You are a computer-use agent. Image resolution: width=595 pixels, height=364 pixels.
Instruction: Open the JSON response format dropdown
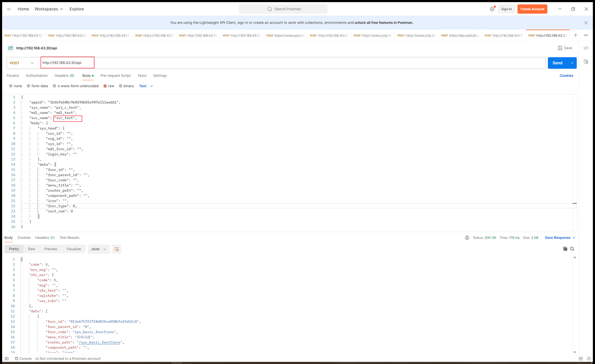98,249
